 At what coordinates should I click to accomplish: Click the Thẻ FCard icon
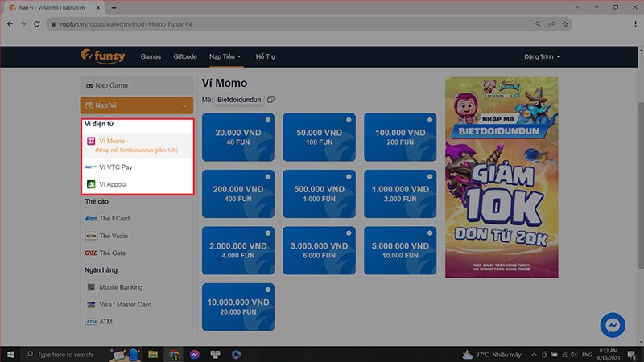[91, 218]
